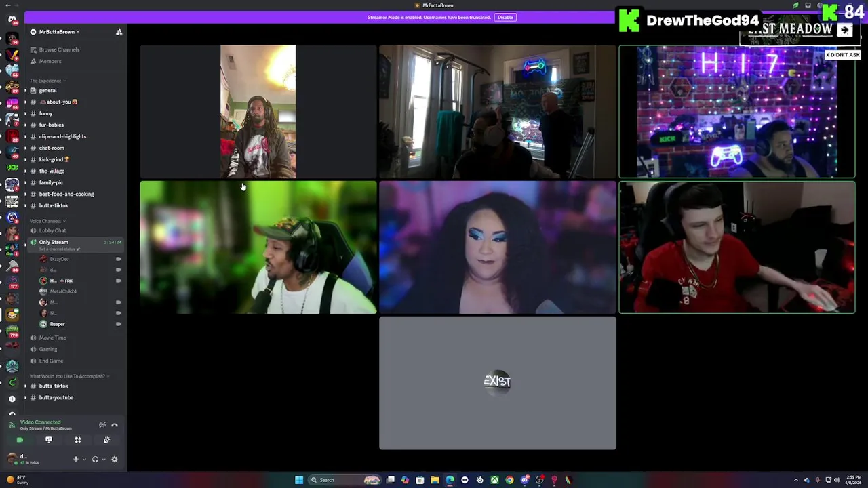Focus the HI7 neon room video tile
The width and height of the screenshot is (868, 488).
click(737, 111)
